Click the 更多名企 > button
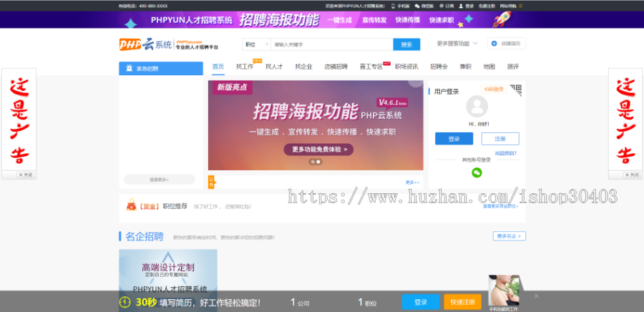 [x=509, y=236]
